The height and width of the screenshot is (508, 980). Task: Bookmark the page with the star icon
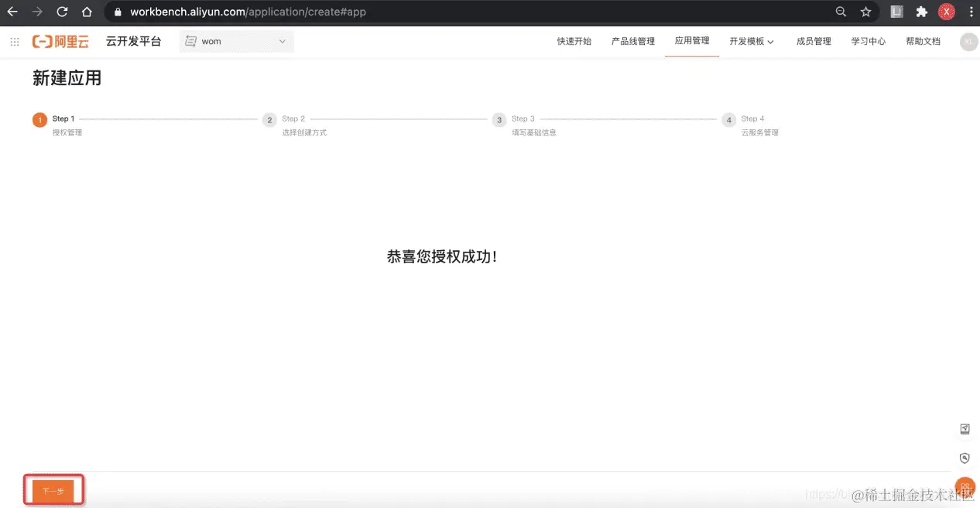[x=865, y=12]
